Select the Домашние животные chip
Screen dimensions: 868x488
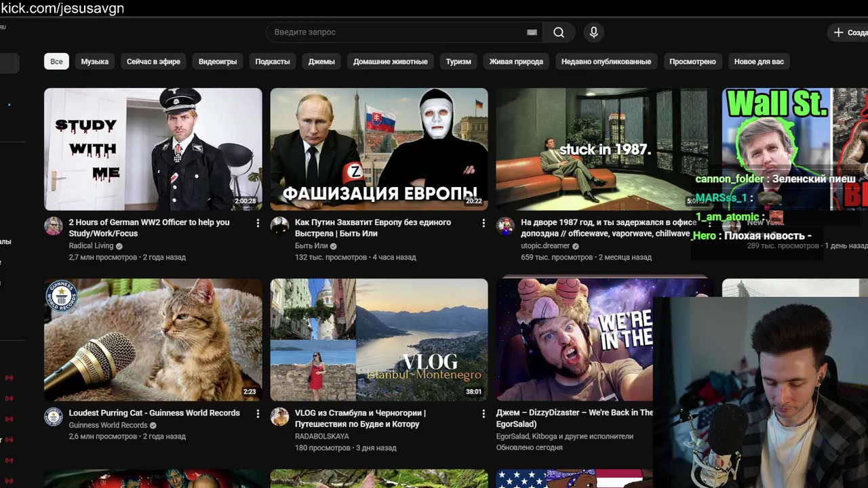click(x=391, y=62)
